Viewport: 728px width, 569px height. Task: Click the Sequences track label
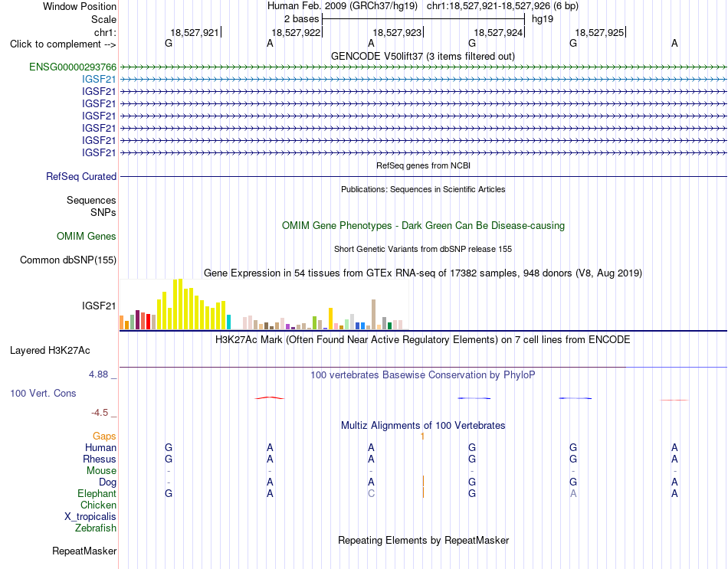91,200
